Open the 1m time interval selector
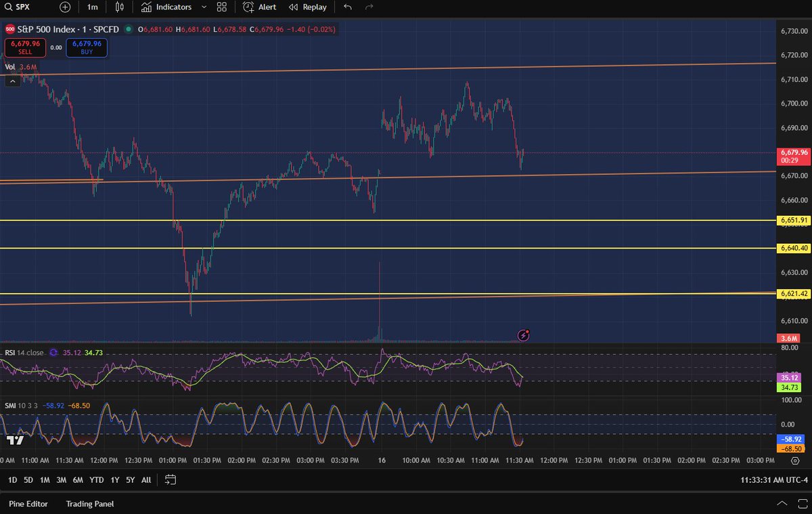 (93, 7)
